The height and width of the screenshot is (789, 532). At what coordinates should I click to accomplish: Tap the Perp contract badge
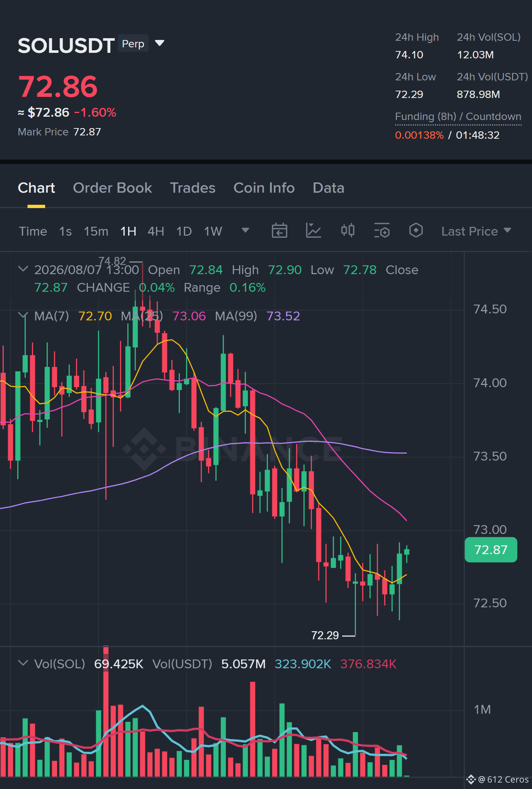(133, 44)
